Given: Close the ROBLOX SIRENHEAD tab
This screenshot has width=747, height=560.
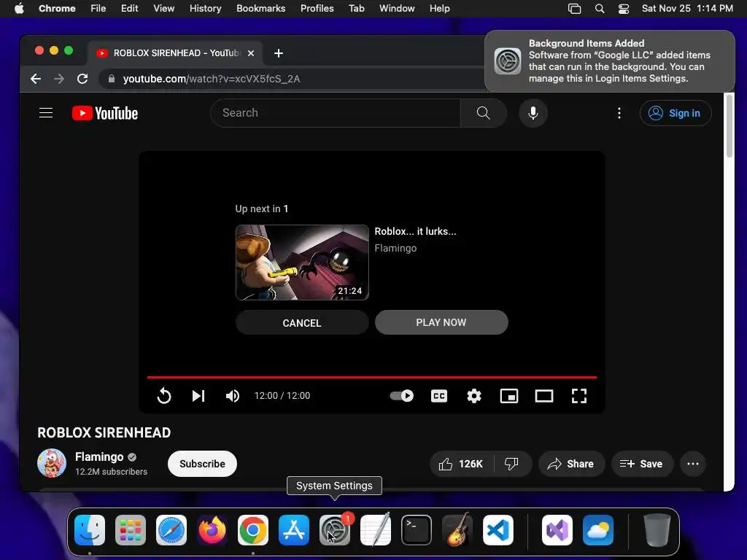Looking at the screenshot, I should click(251, 53).
